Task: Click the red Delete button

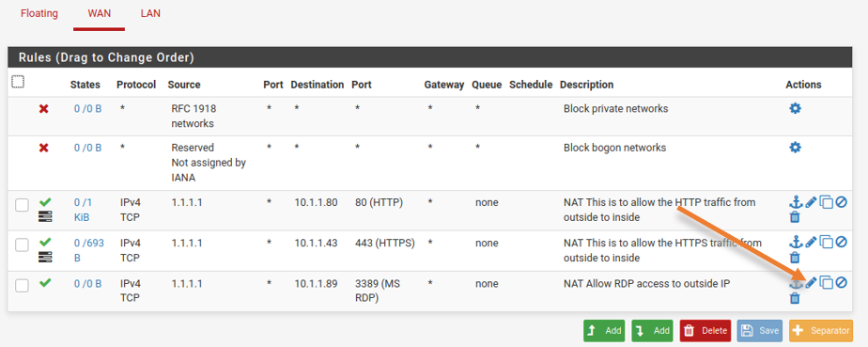Action: pos(705,330)
